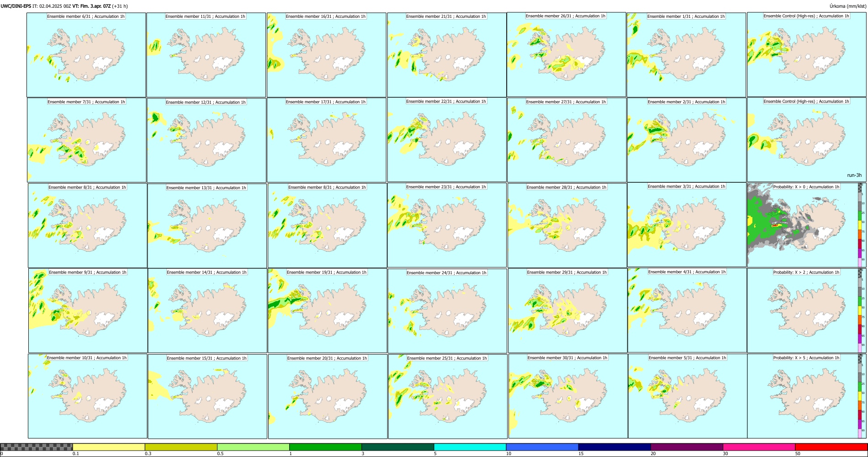View the Ensemble member 3/31 precipitation map
868x457 pixels.
click(x=687, y=225)
